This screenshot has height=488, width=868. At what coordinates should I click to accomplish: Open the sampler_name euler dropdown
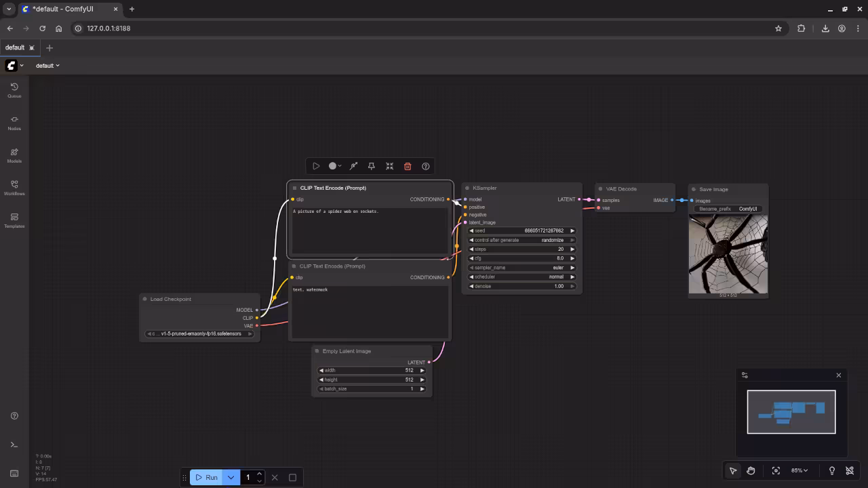coord(521,268)
